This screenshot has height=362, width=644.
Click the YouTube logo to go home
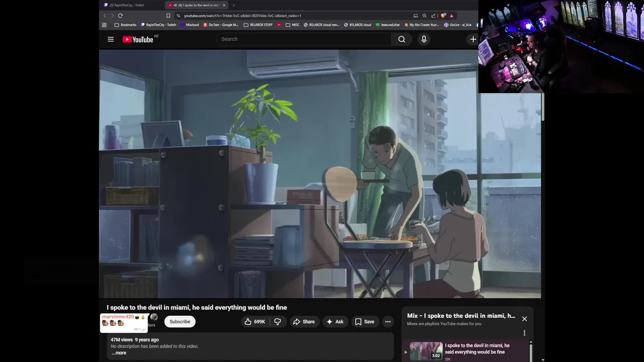pos(138,39)
